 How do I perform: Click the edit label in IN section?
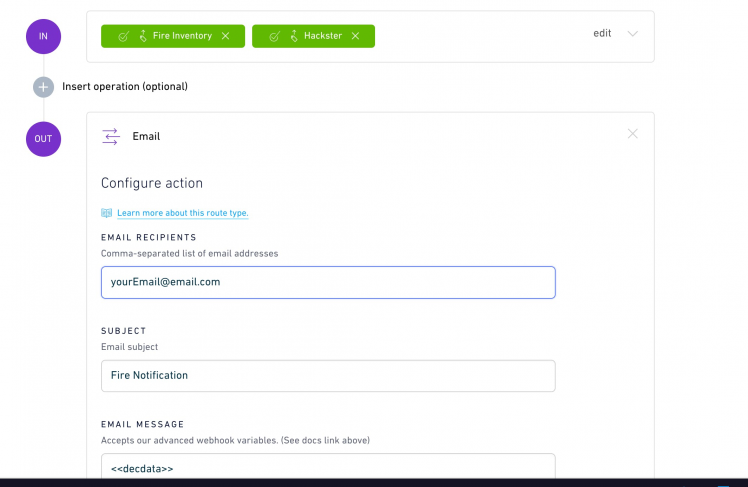click(602, 33)
